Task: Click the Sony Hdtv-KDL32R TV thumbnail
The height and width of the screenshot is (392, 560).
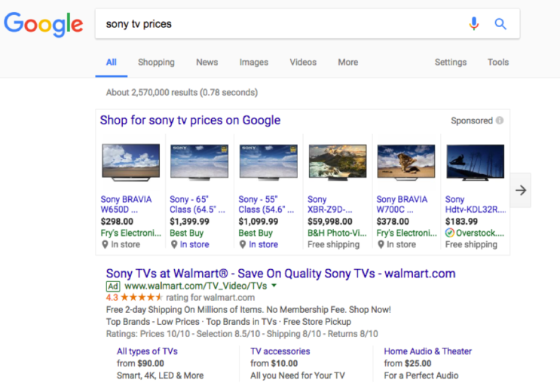Action: coord(476,162)
